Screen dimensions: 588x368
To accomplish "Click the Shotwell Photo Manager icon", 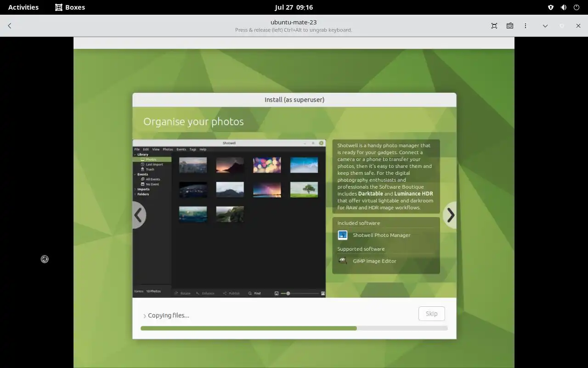I will tap(342, 235).
